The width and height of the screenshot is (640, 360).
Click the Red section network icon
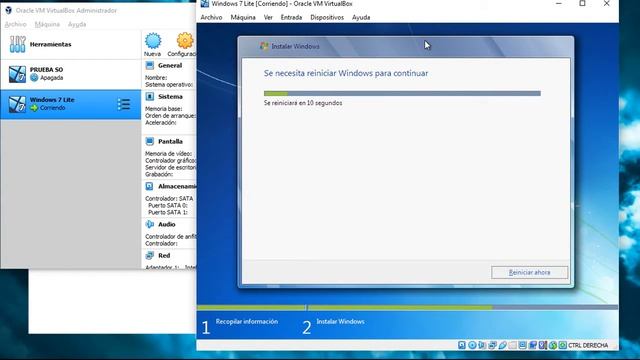click(150, 255)
